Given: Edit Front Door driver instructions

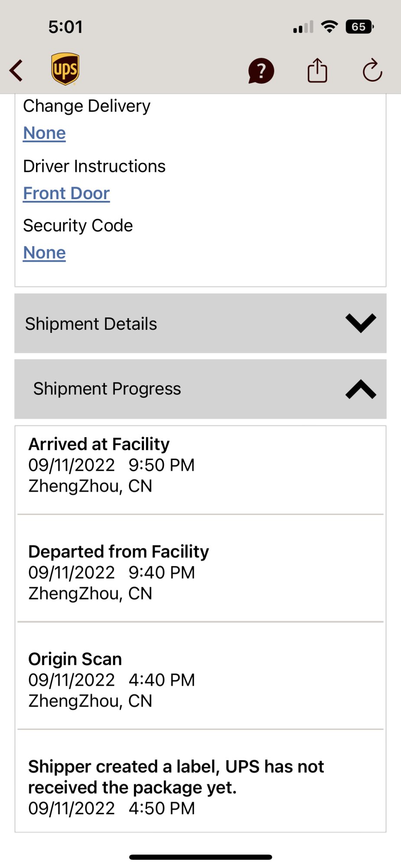Looking at the screenshot, I should [66, 193].
